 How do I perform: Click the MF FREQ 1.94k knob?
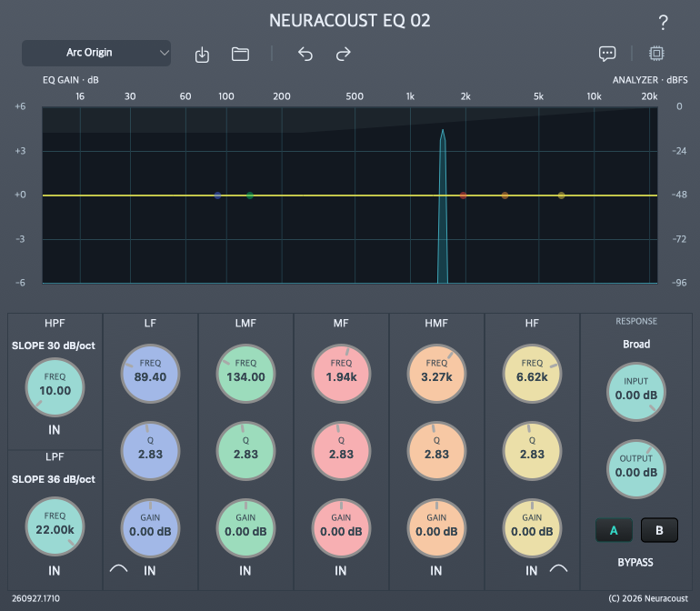tap(341, 374)
